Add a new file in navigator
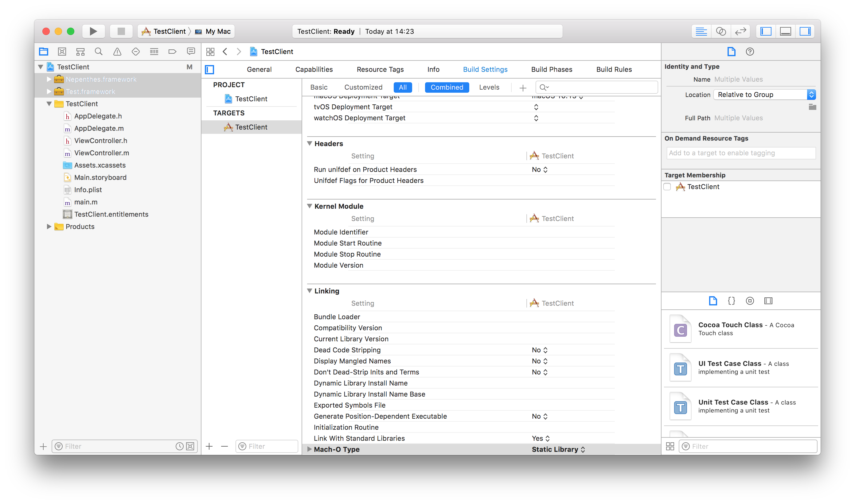 click(43, 446)
